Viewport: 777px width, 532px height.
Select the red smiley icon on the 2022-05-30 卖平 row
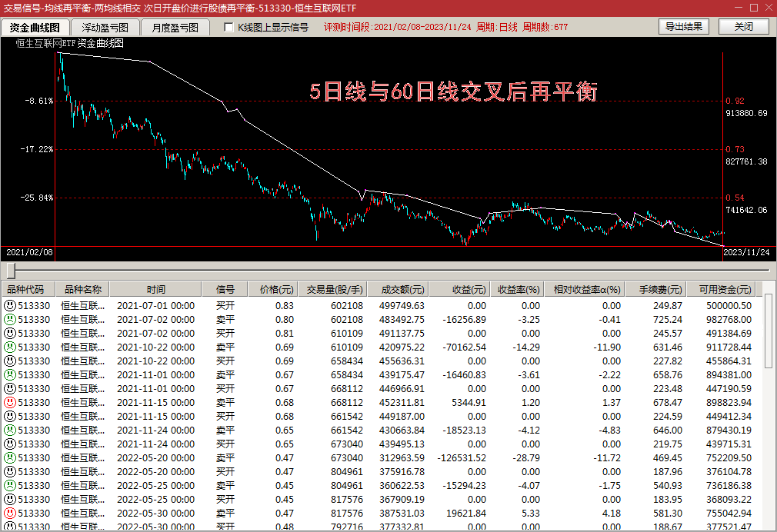pyautogui.click(x=10, y=513)
